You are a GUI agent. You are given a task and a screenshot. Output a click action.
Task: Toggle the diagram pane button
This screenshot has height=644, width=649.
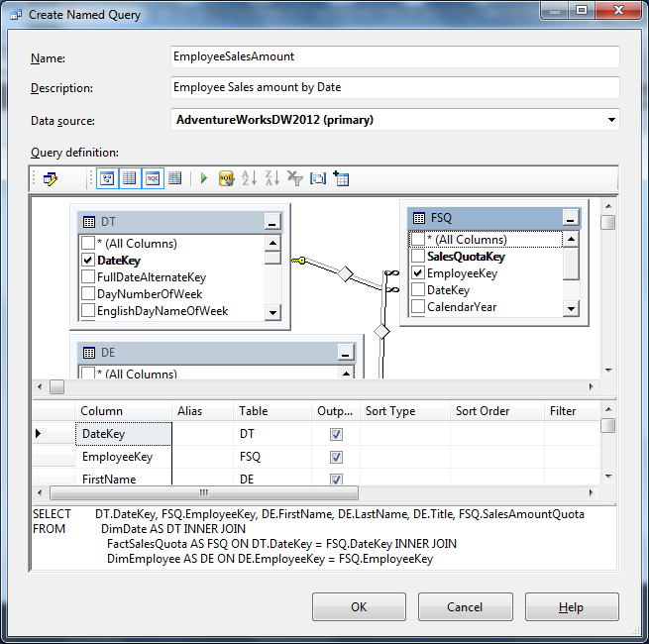click(107, 178)
